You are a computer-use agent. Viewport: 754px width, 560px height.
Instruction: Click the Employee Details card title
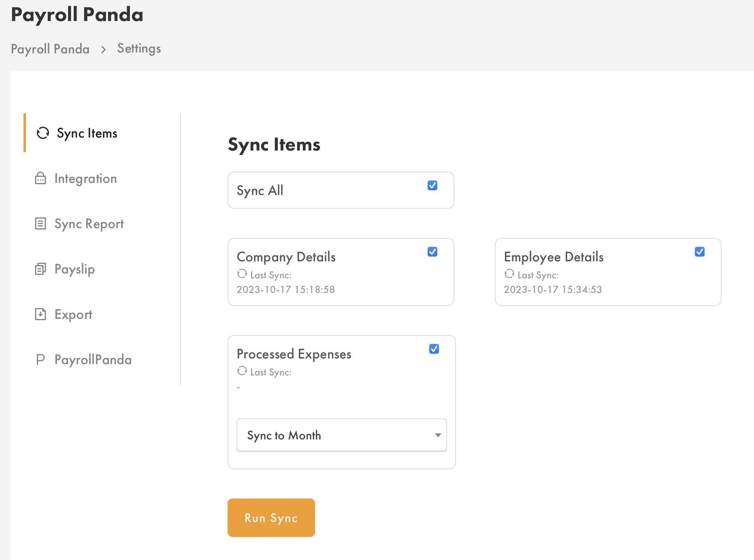click(554, 257)
